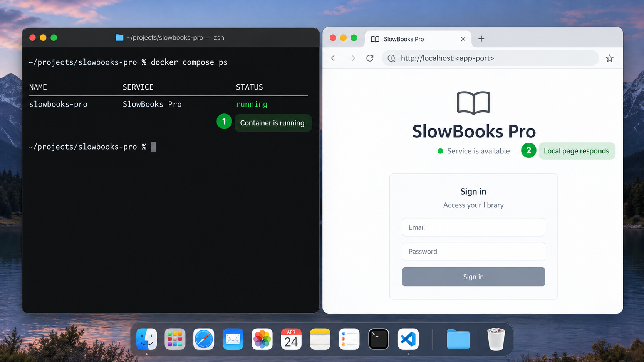Click the 'Access your library' subtitle
This screenshot has height=362, width=644.
[x=473, y=205]
